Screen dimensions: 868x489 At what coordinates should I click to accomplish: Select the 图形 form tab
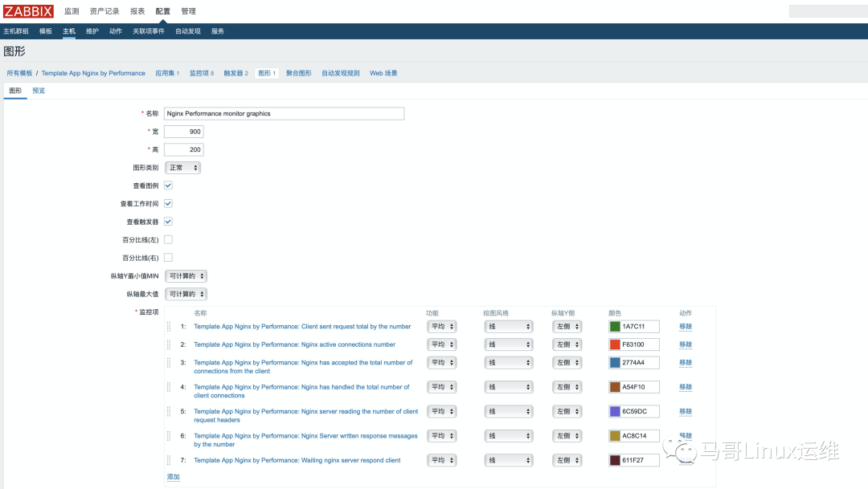pos(15,91)
